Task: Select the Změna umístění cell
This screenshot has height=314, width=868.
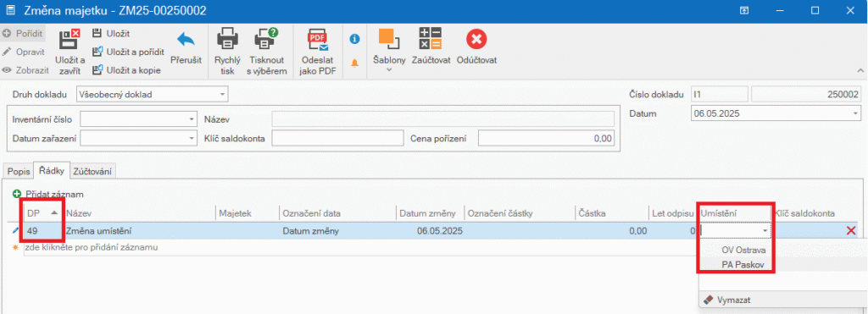Action: [x=140, y=231]
